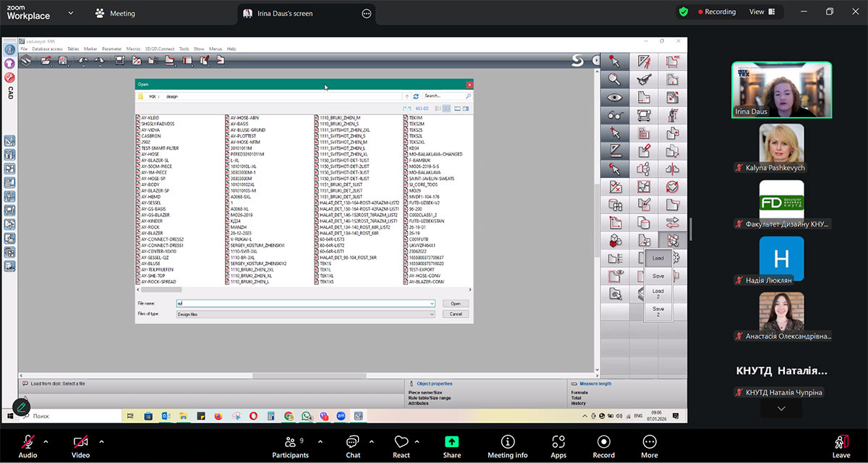
Task: Click the glasses icon in the tool palette
Action: (x=614, y=116)
